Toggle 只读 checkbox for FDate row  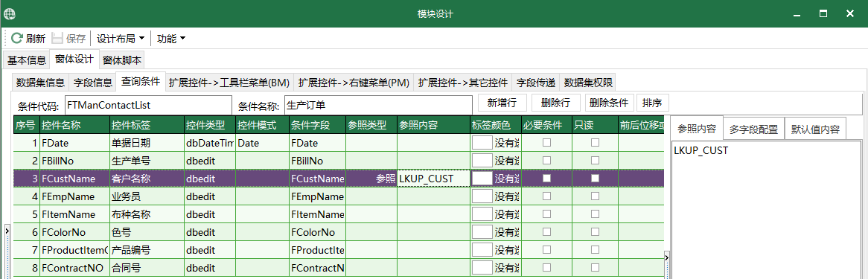(x=595, y=143)
